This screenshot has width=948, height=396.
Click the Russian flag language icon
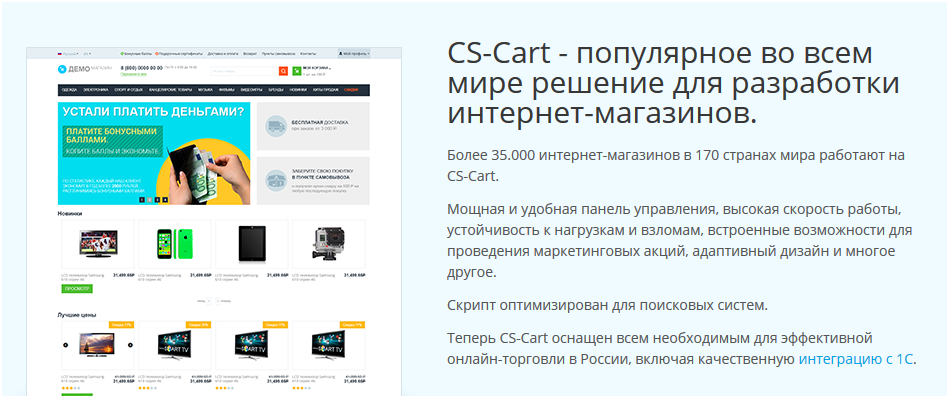(60, 54)
